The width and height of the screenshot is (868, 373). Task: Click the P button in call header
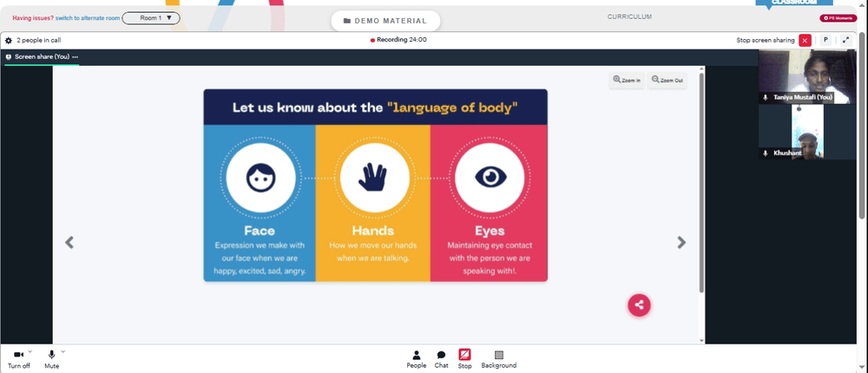pos(825,40)
